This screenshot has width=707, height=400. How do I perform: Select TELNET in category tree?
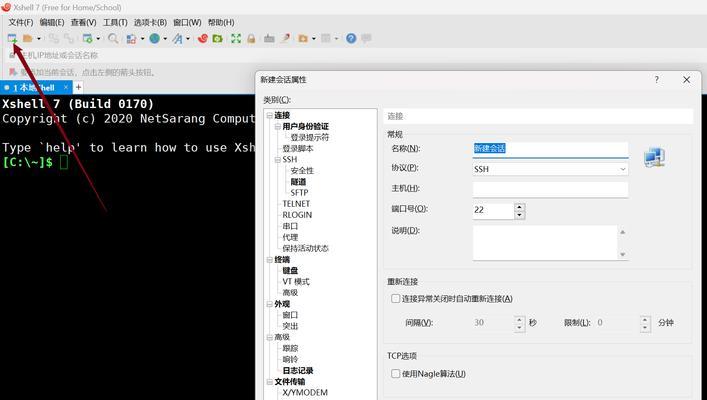point(296,204)
